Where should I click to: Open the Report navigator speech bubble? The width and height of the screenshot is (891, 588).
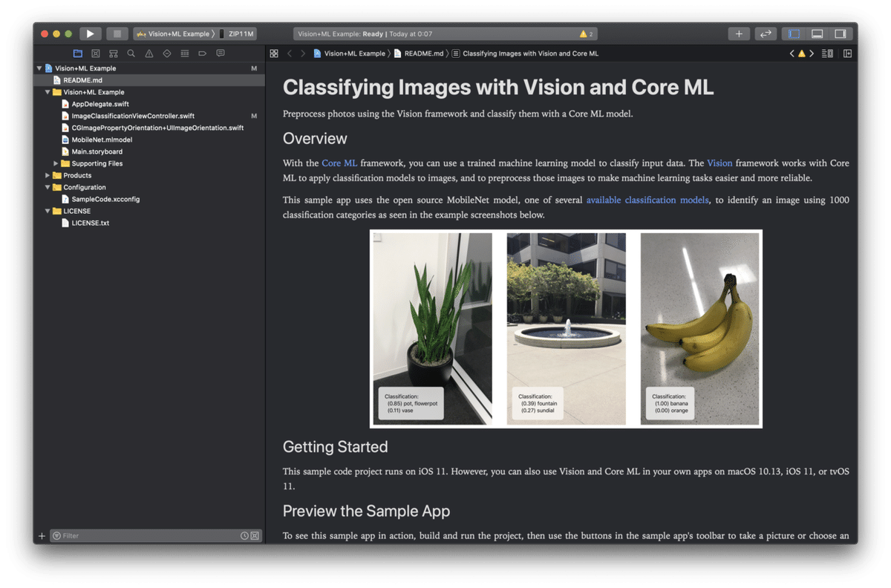[x=221, y=53]
